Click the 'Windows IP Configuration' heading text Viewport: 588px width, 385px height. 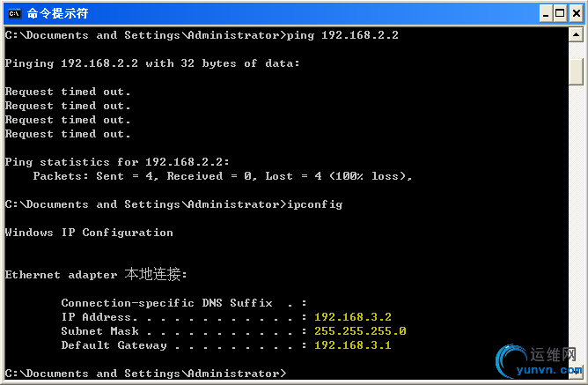[89, 233]
